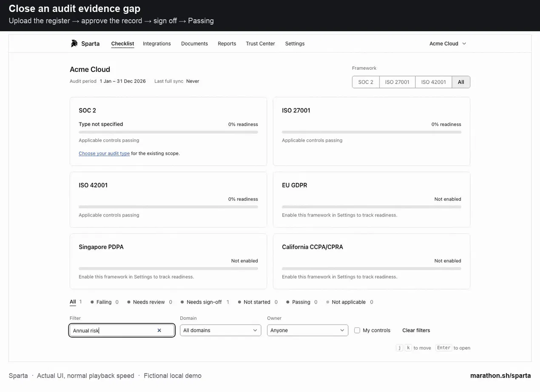Open the Integrations tab
The image size is (540, 392).
coord(157,43)
